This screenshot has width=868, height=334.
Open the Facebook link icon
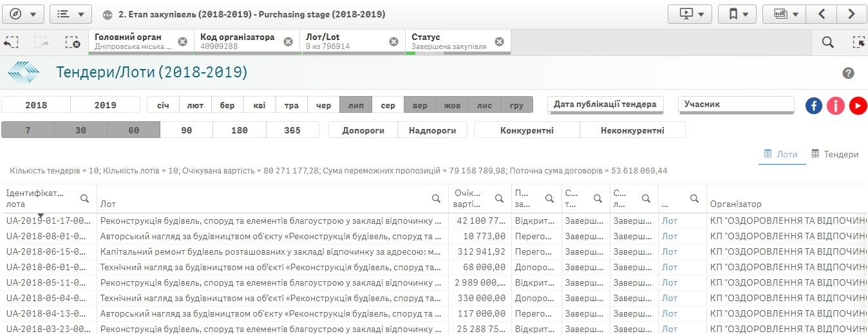(x=814, y=106)
